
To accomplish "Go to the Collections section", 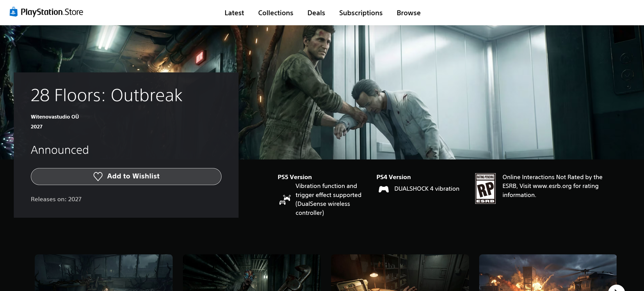I will pos(276,13).
